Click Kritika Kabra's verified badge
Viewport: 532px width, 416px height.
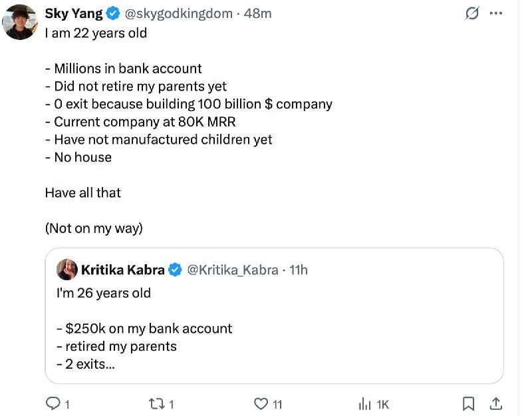[x=174, y=270]
